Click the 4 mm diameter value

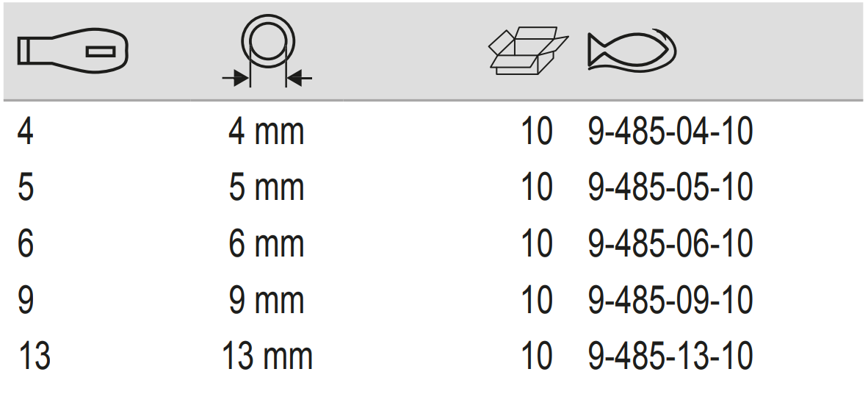pyautogui.click(x=266, y=133)
